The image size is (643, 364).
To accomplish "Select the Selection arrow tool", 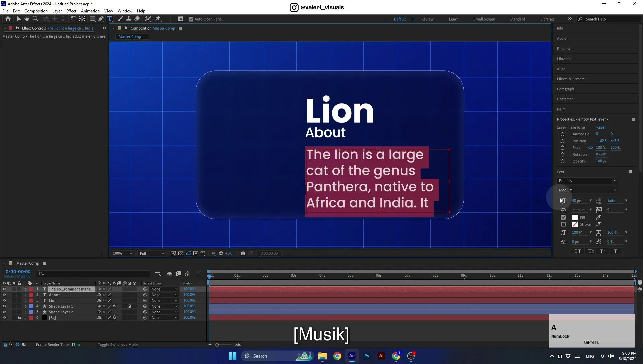I will (x=19, y=19).
